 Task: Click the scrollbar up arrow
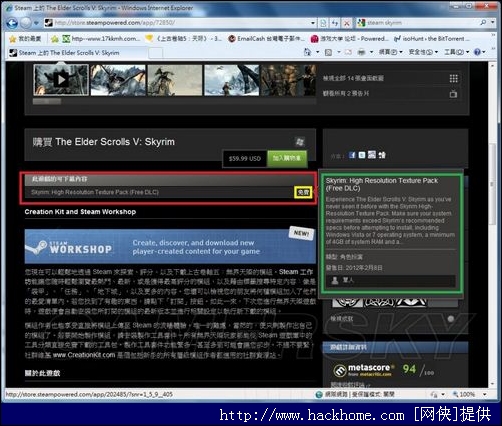coord(492,66)
